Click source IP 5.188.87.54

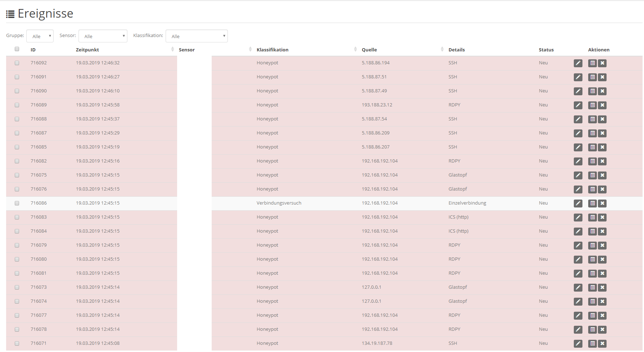click(374, 119)
